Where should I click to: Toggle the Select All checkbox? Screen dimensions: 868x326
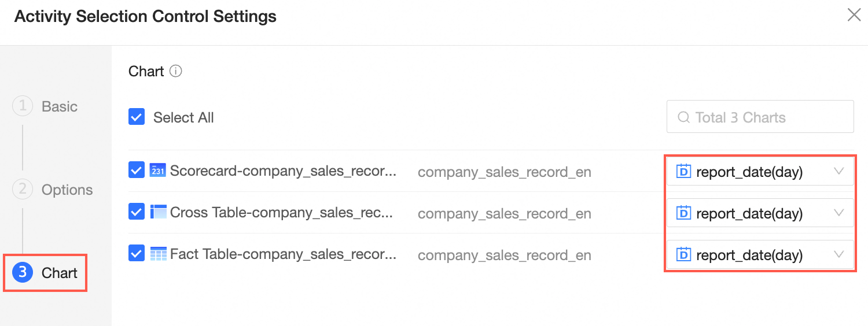tap(137, 117)
